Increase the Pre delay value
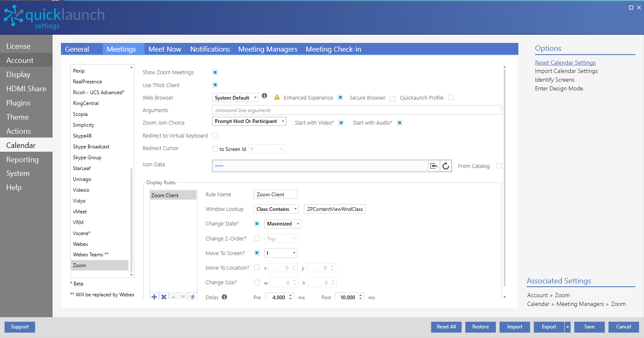The width and height of the screenshot is (644, 338). pos(290,295)
